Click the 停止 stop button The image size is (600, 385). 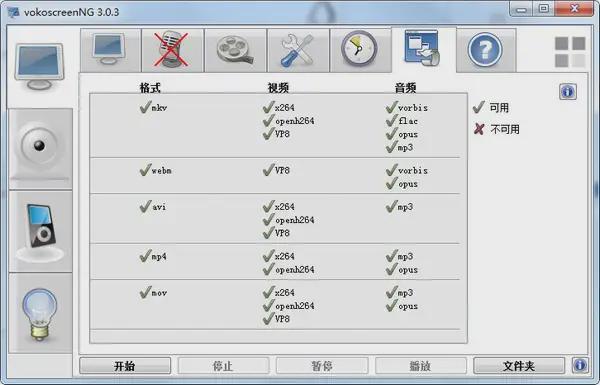point(223,366)
